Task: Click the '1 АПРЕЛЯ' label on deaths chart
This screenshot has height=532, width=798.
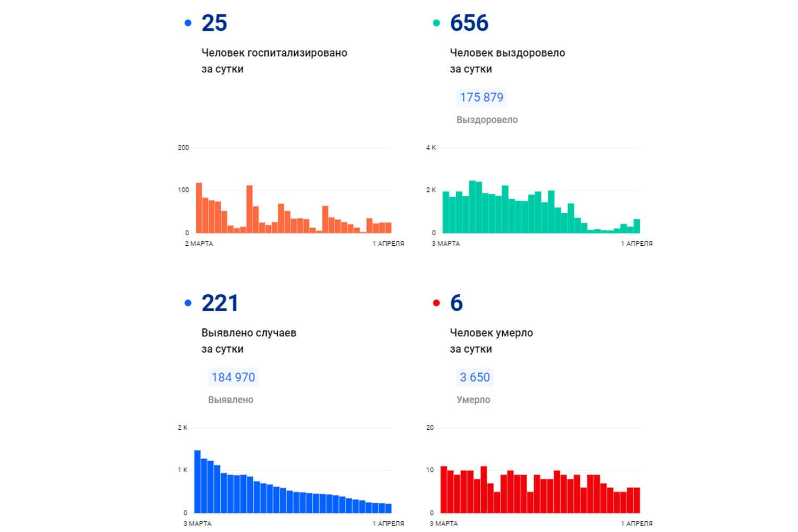Action: [637, 523]
